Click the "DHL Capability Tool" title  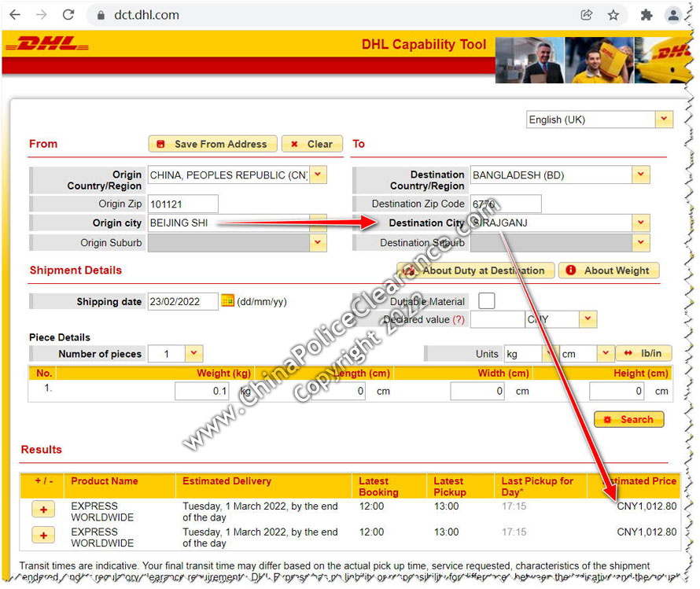[424, 44]
